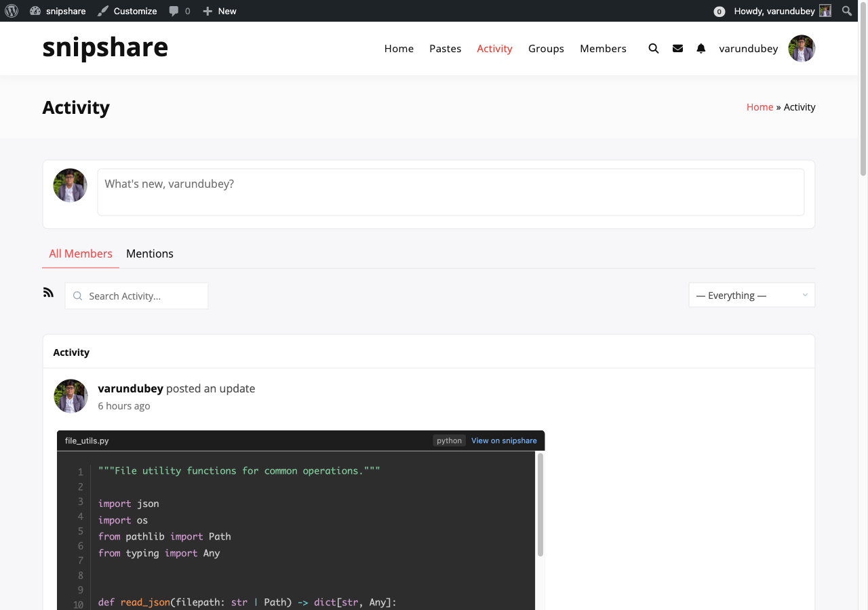Click the notifications counter in admin bar
The image size is (868, 610).
tap(719, 12)
